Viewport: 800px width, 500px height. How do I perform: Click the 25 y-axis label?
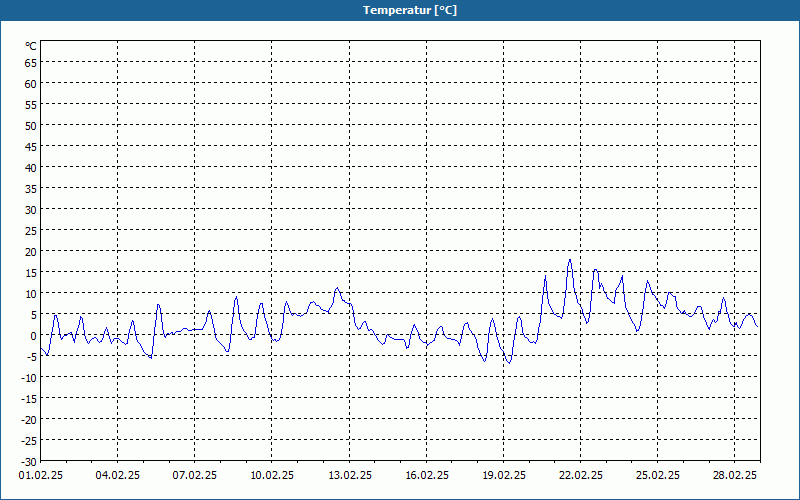pos(31,231)
